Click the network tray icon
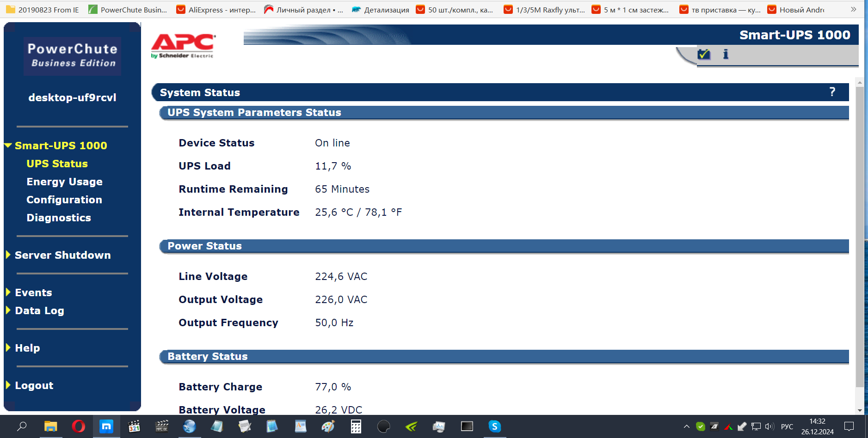868x438 pixels. 756,426
